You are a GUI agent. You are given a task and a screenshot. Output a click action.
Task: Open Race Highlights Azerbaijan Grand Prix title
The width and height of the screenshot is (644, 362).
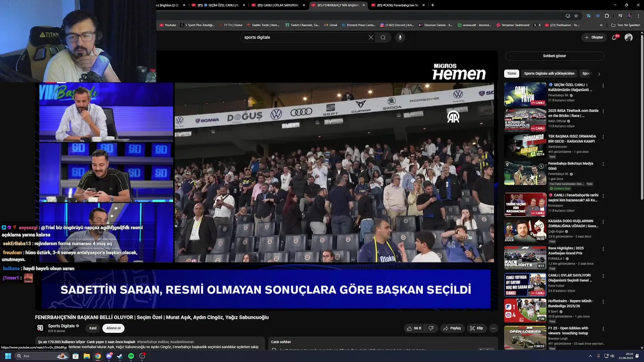(566, 251)
